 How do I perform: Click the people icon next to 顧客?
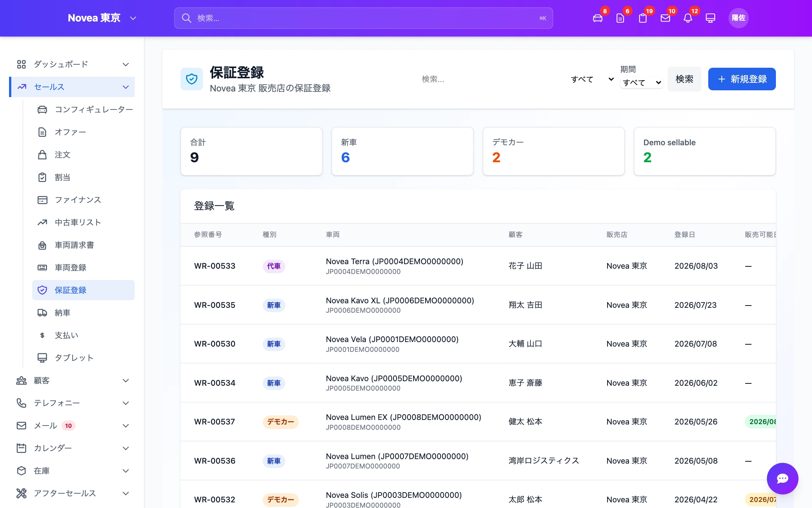pos(21,380)
